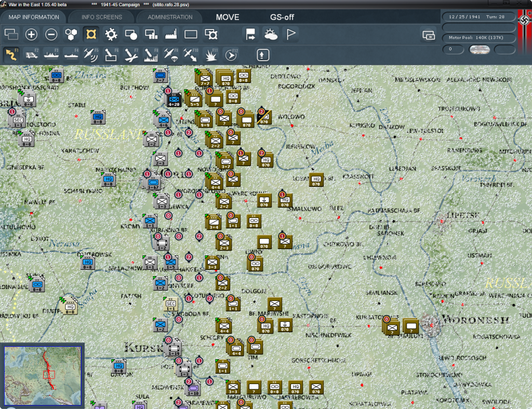Click the screen-with-bar-chart toolbar icon

(x=151, y=34)
